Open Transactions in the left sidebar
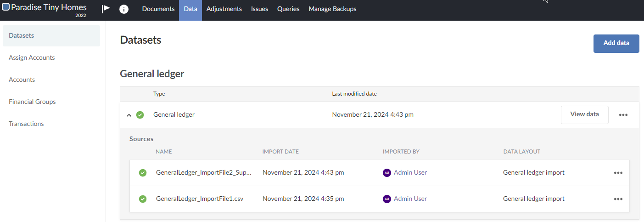 (26, 124)
